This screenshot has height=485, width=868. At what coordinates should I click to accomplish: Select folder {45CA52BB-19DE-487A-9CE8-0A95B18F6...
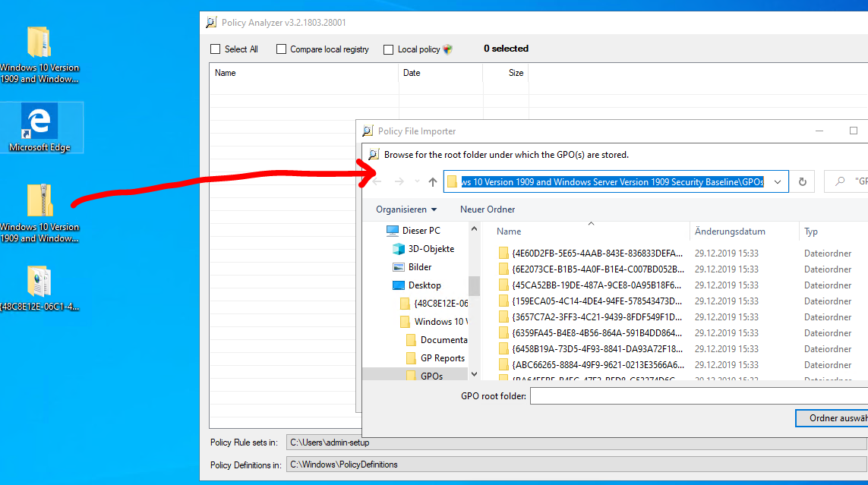[589, 285]
